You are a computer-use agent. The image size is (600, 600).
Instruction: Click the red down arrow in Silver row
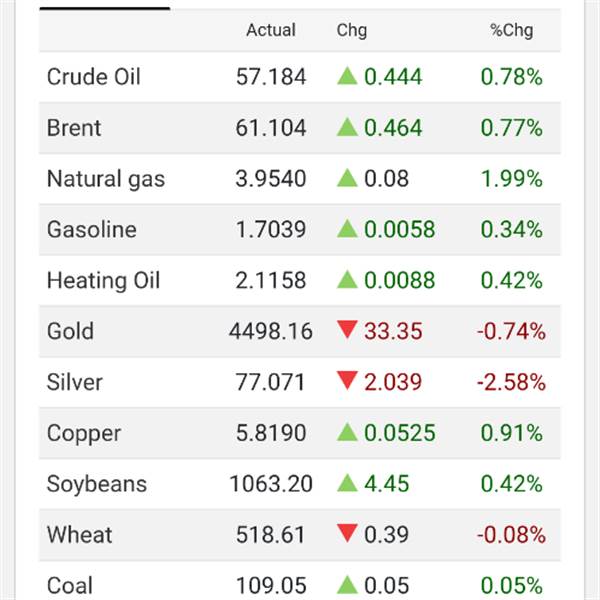tap(347, 381)
